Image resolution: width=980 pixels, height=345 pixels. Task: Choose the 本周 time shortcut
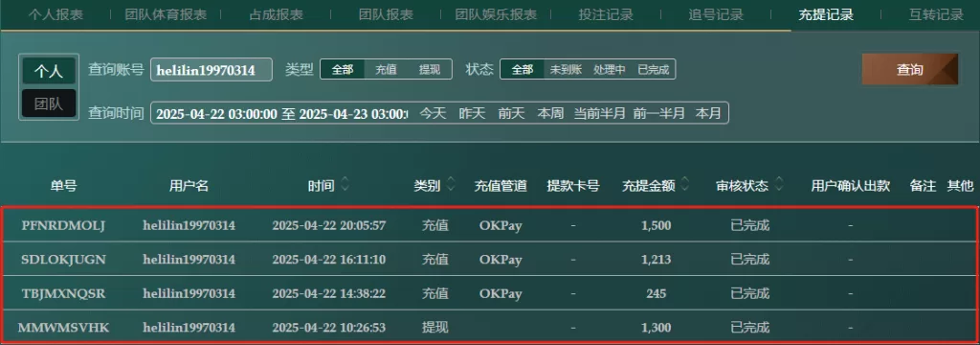pos(550,114)
